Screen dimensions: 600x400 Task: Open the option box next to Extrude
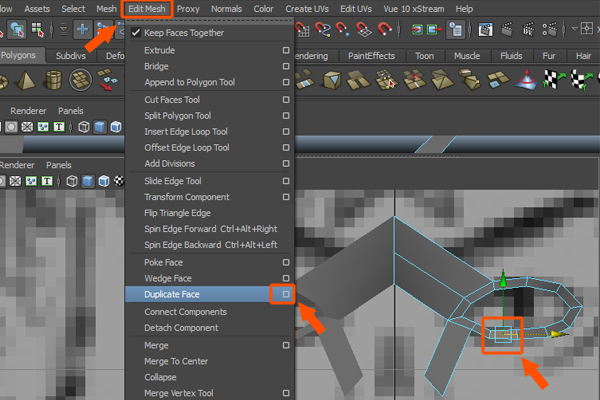[286, 50]
